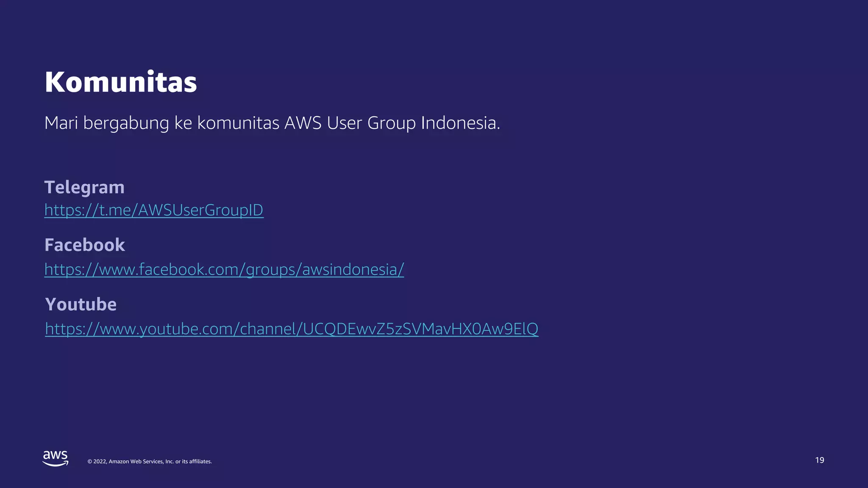
Task: Click the smile arrow beneath the aws letters
Action: click(x=56, y=463)
